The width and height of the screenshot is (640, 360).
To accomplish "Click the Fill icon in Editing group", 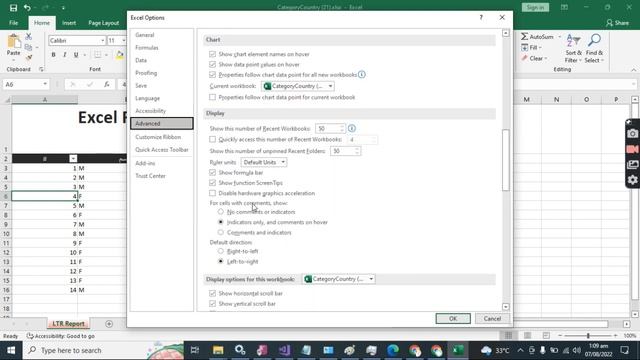I will (524, 48).
